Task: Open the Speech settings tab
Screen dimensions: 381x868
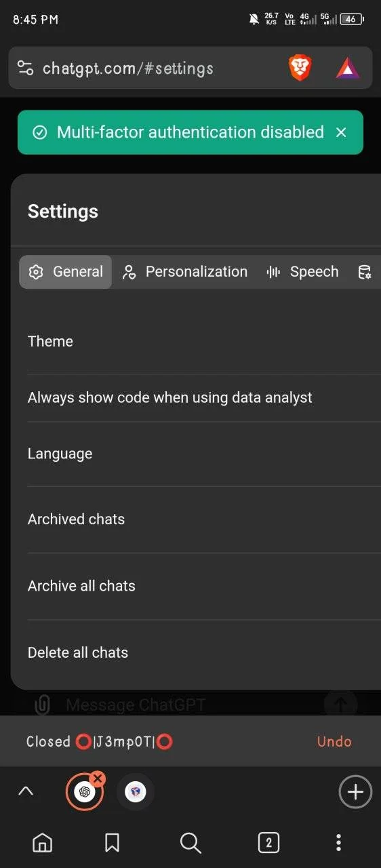Action: tap(302, 272)
